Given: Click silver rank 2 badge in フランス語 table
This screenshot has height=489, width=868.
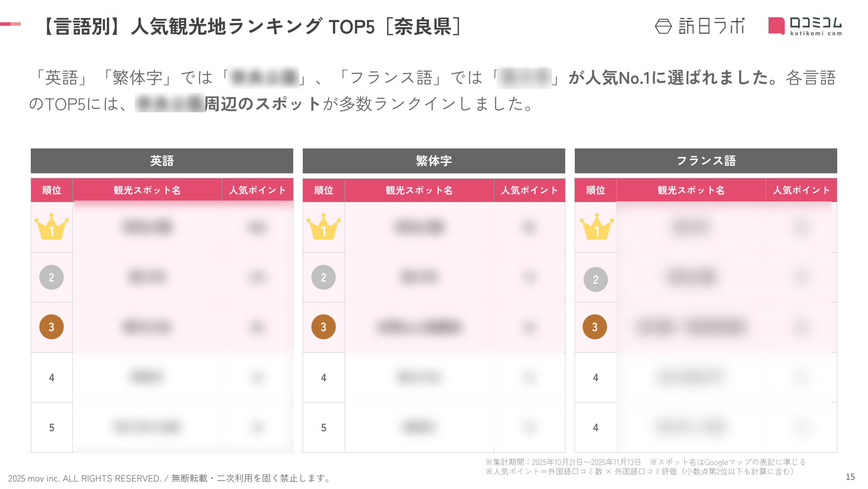Looking at the screenshot, I should point(596,279).
